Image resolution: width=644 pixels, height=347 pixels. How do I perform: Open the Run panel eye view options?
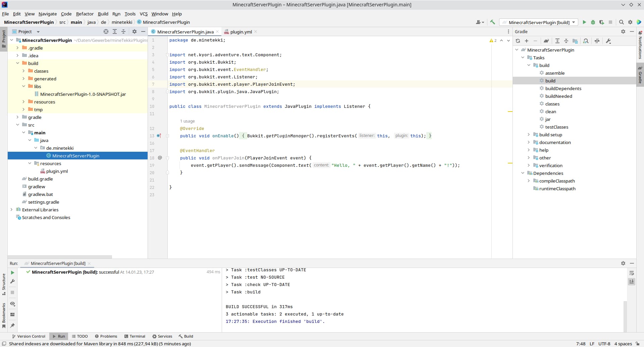pyautogui.click(x=12, y=304)
